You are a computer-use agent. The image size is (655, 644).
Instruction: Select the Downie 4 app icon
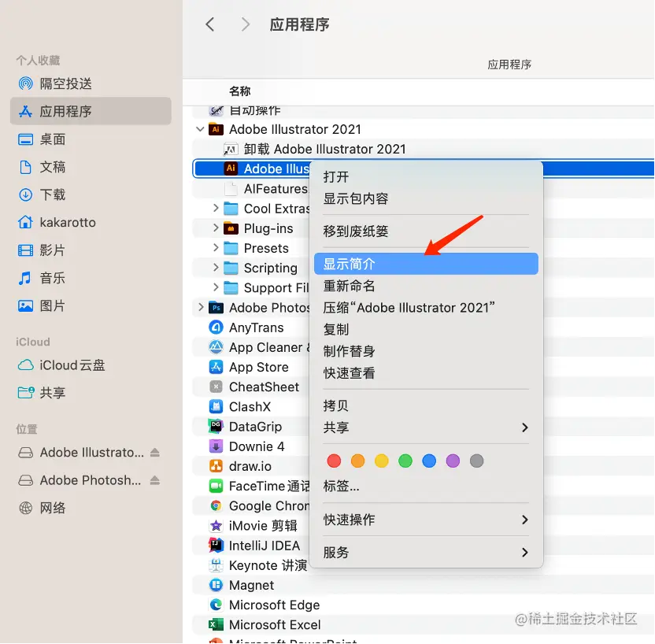point(216,446)
